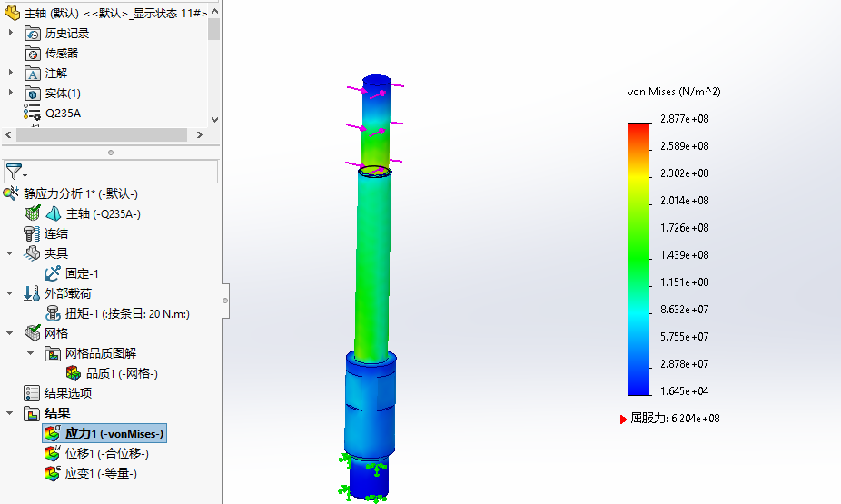Collapse the 网格品质图解 node
This screenshot has height=504, width=841.
31,353
